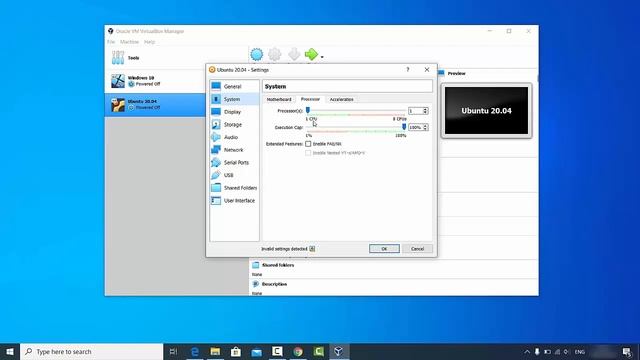Open File Explorer from taskbar
This screenshot has width=640, height=360.
pos(215,351)
